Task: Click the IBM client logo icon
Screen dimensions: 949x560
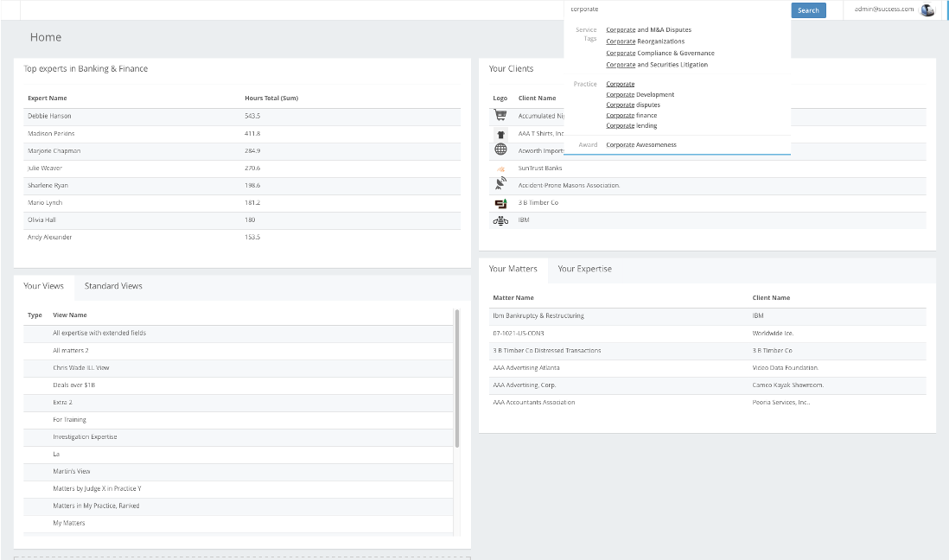Action: pos(500,220)
